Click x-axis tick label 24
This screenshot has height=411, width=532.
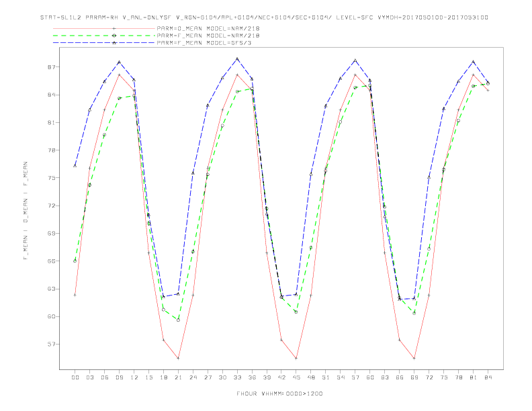click(193, 377)
